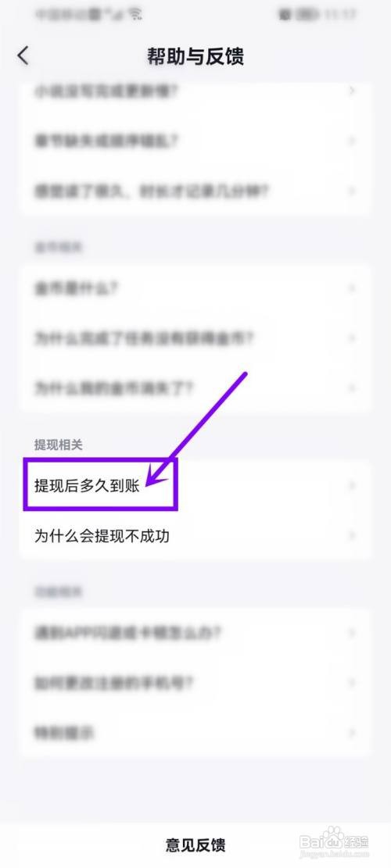Tap the arrow icon beside 为什么我的金币消失了
Viewport: 391px width, 868px height.
[351, 388]
